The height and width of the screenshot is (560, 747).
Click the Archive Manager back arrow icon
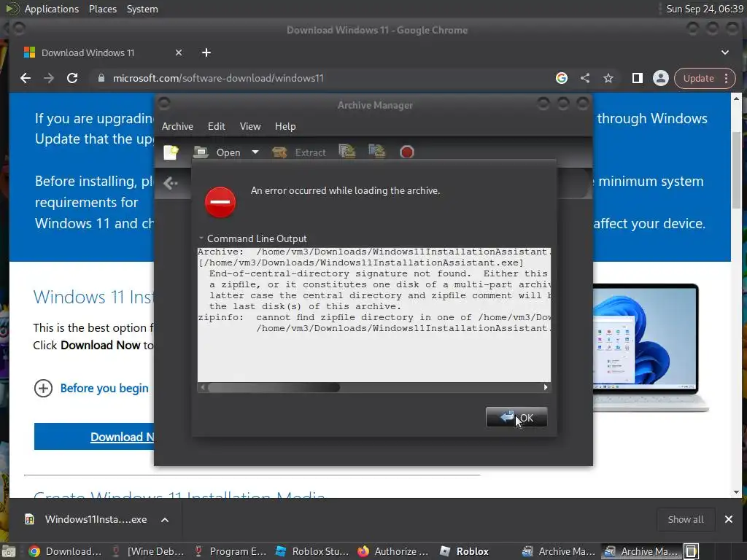point(171,183)
